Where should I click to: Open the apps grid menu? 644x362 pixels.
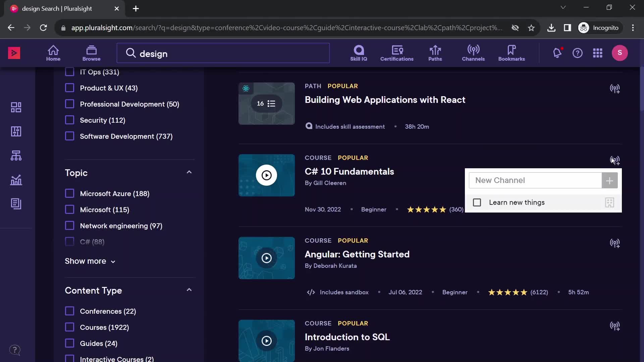tap(598, 53)
